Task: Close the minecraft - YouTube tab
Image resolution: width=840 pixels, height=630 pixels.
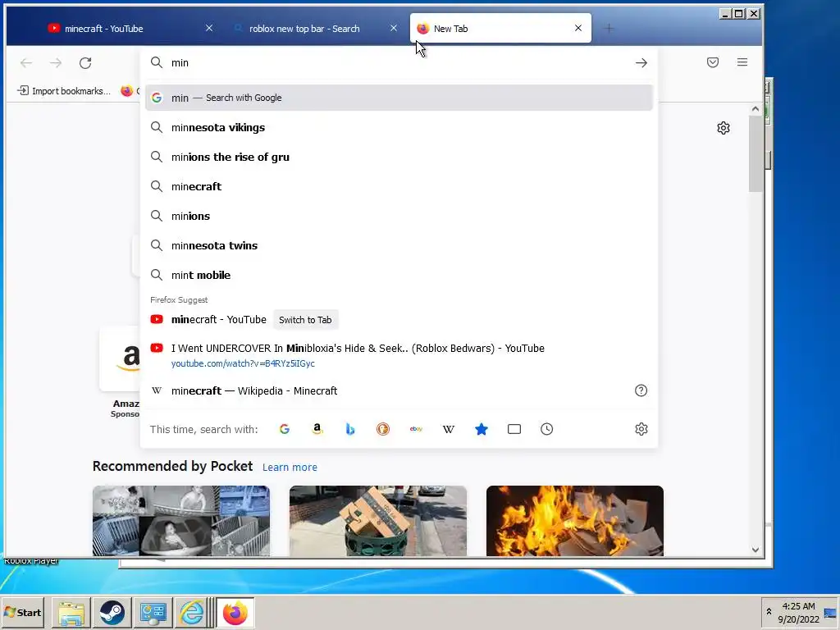Action: 209,28
